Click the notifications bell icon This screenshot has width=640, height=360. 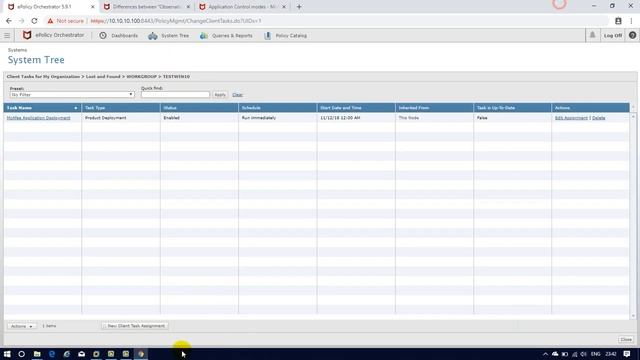pyautogui.click(x=592, y=35)
